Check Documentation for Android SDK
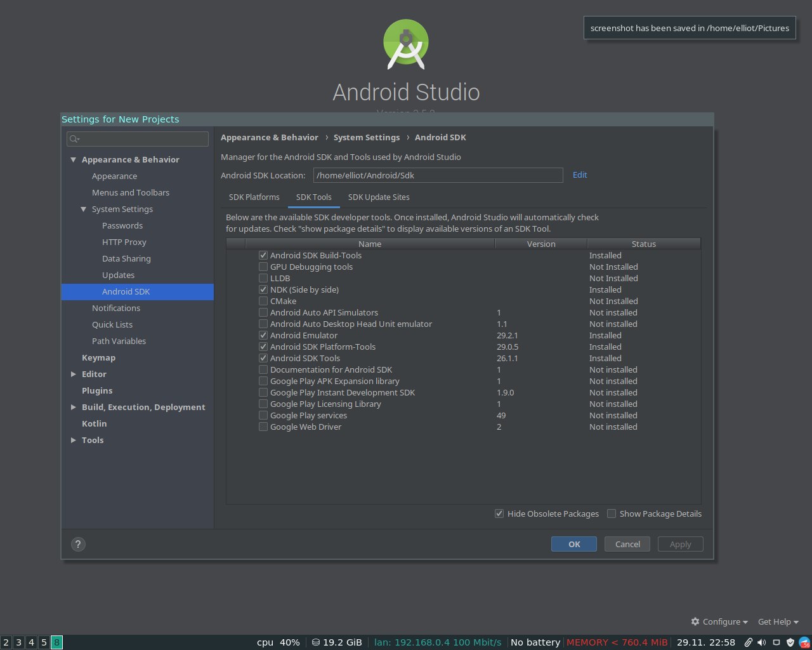The height and width of the screenshot is (650, 812). tap(263, 369)
